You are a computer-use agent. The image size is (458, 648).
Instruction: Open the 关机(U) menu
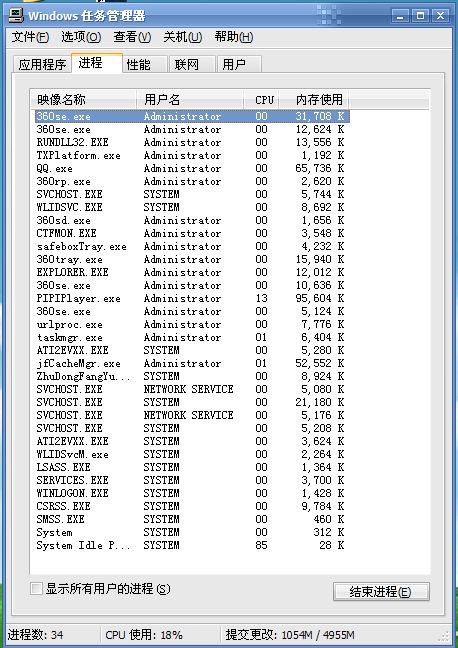(183, 37)
